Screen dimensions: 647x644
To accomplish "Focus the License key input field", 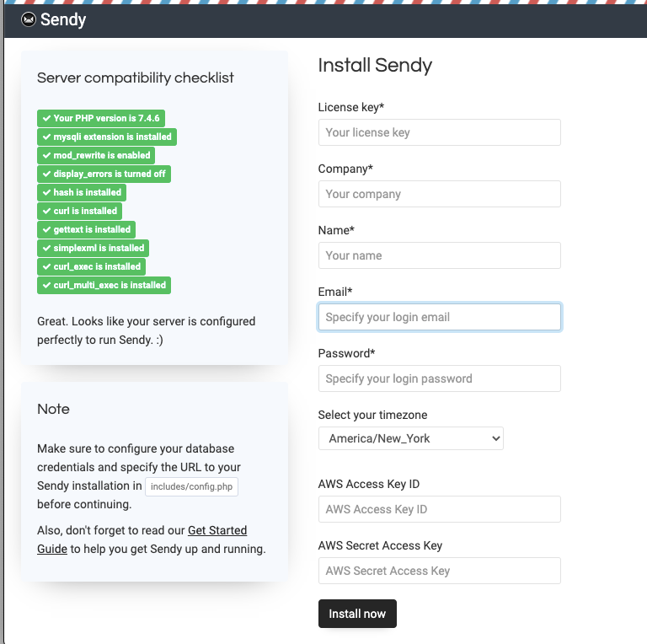I will [440, 132].
